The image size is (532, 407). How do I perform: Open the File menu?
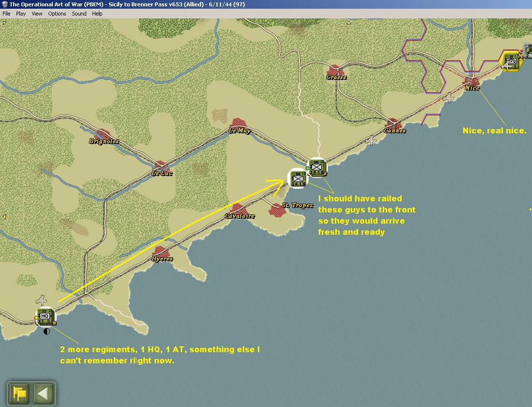[6, 14]
